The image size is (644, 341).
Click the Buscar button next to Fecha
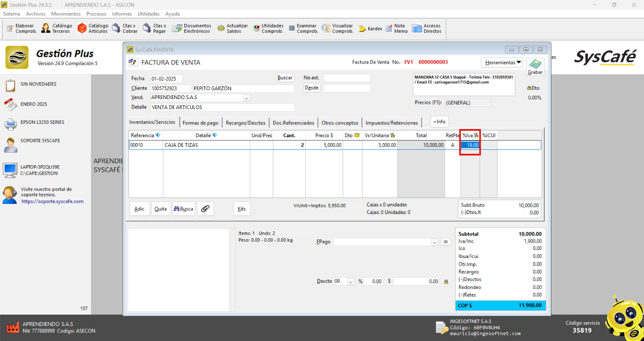(x=285, y=78)
